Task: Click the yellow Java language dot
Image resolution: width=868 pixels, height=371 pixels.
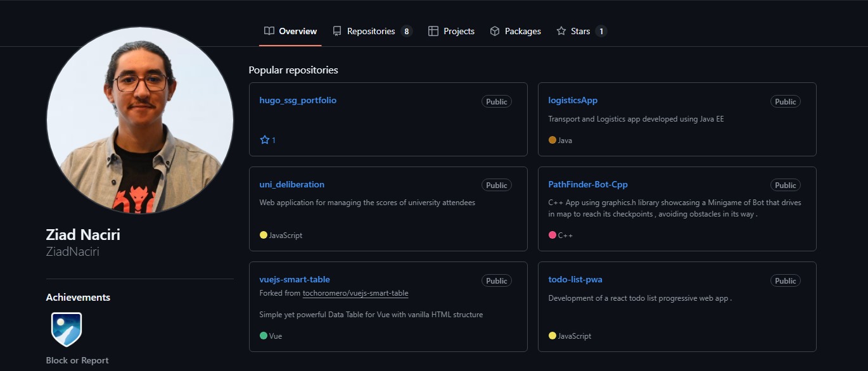Action: point(552,140)
